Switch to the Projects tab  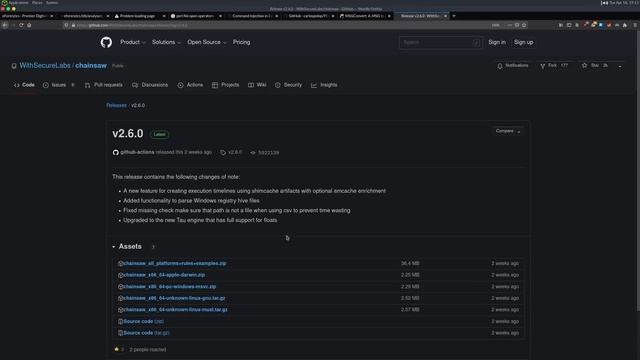225,85
